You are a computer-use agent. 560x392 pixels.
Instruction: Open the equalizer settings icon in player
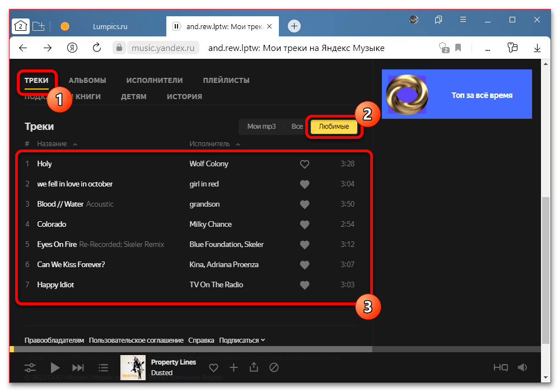click(30, 367)
